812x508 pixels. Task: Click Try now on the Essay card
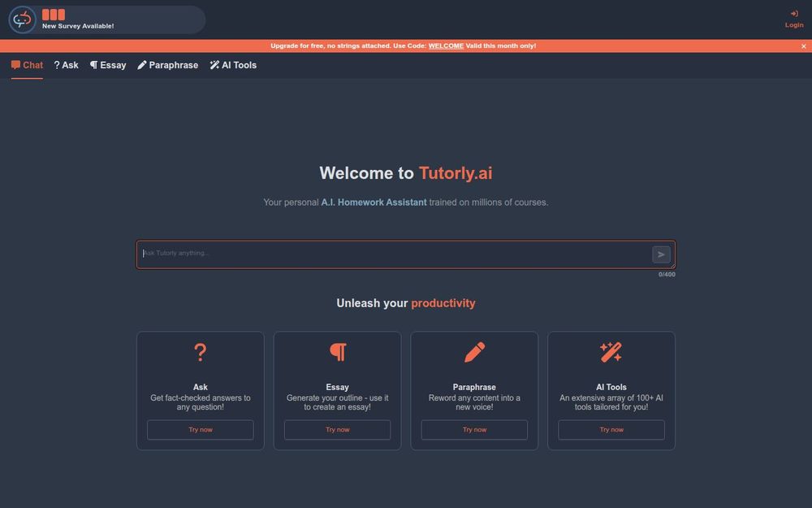338,430
